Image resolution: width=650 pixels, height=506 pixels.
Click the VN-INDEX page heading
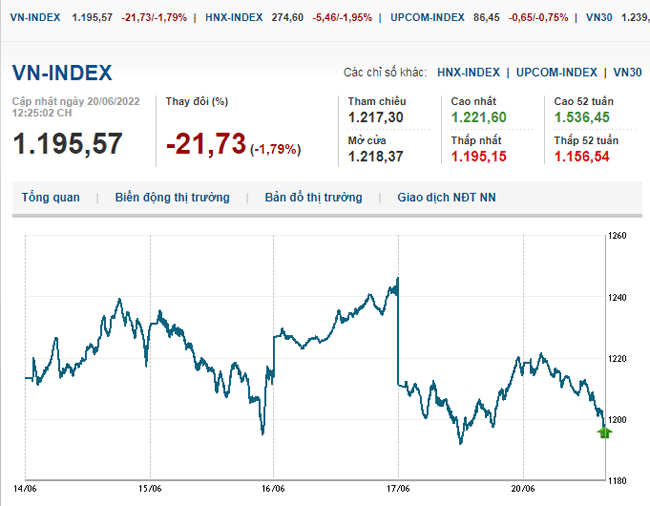click(62, 73)
